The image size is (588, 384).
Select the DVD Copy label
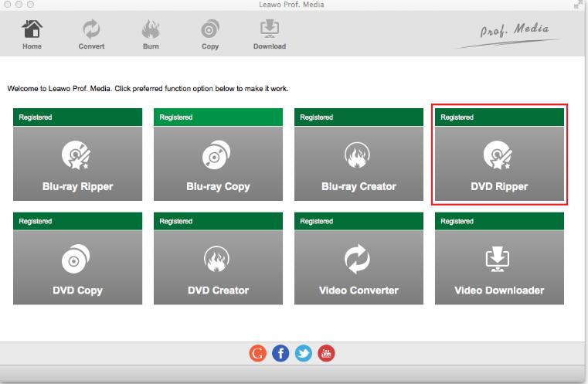point(77,291)
